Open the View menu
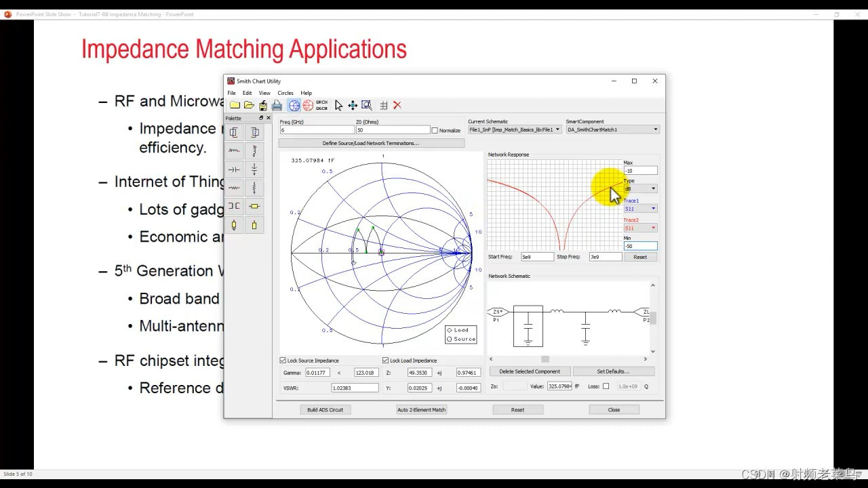The width and height of the screenshot is (868, 488). 264,93
